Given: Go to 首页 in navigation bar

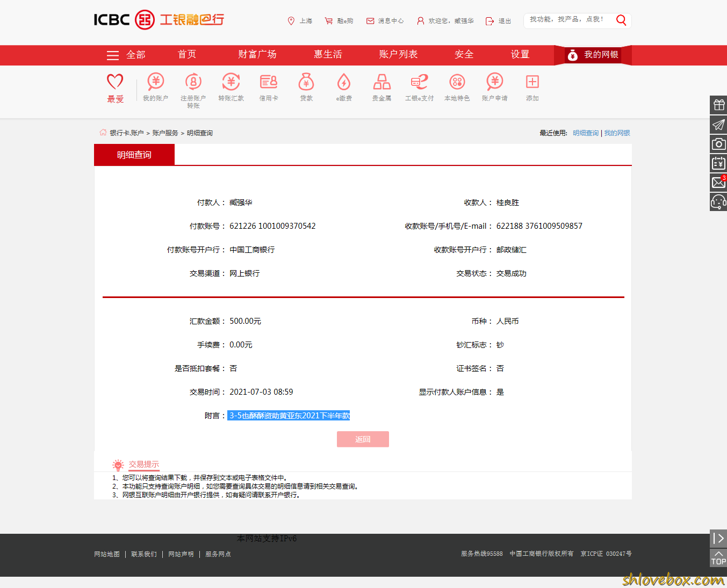Looking at the screenshot, I should coord(187,54).
